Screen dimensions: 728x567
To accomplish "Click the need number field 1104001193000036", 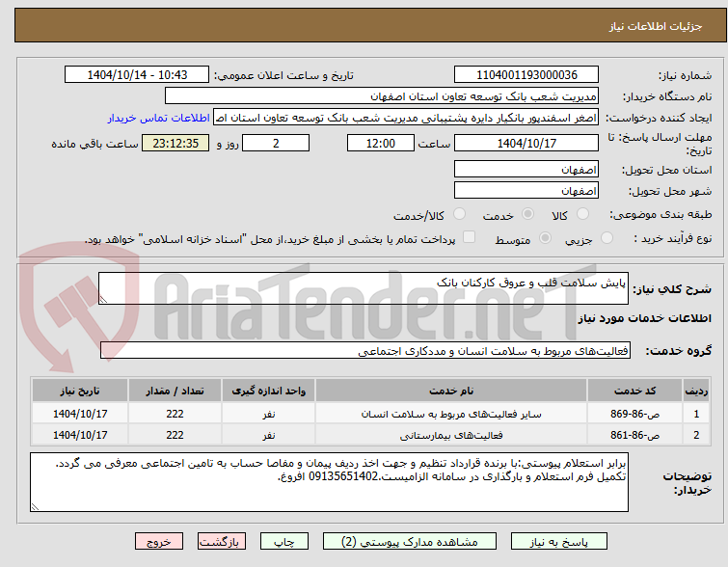I will (x=526, y=75).
